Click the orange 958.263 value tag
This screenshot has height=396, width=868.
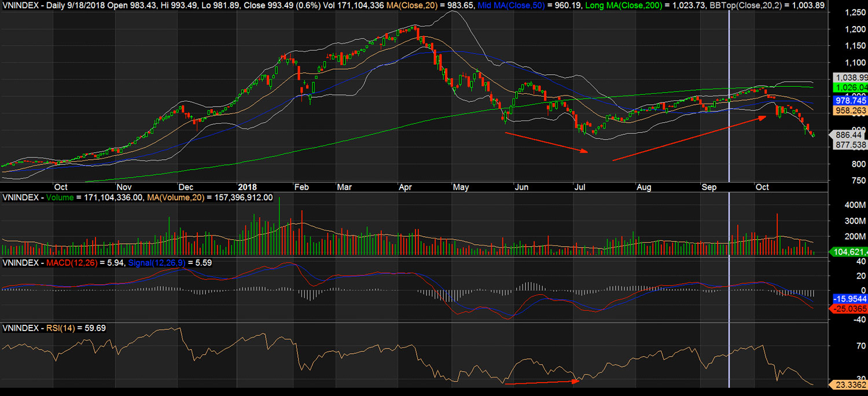point(850,110)
